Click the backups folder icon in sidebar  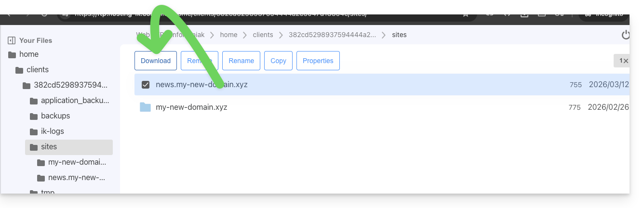34,116
